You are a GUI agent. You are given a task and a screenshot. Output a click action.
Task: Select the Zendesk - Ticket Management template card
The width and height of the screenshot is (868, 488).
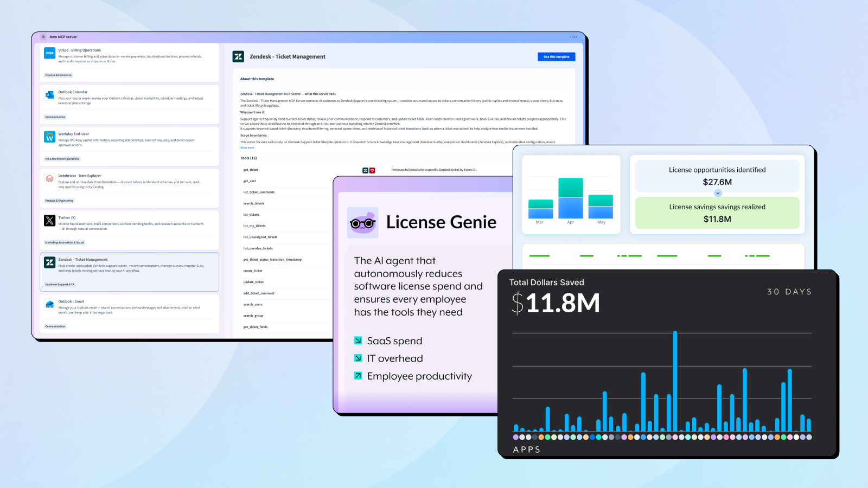pos(129,272)
